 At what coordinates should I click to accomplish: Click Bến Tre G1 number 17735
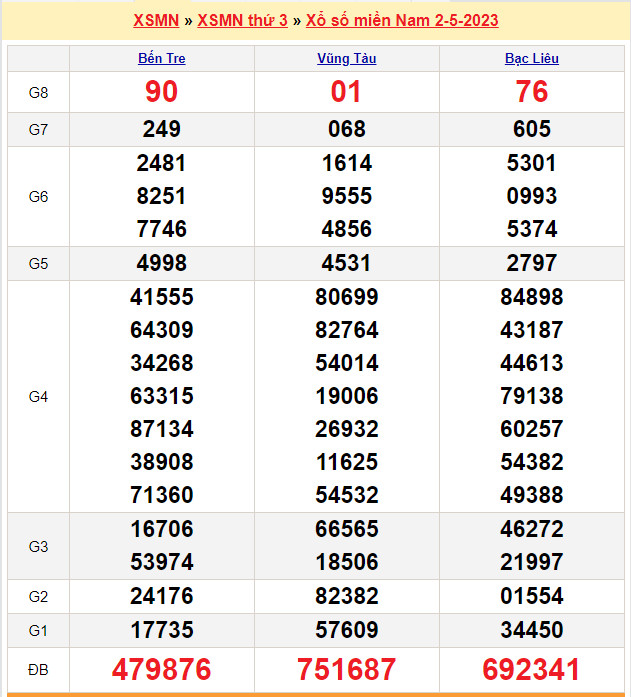pyautogui.click(x=162, y=630)
